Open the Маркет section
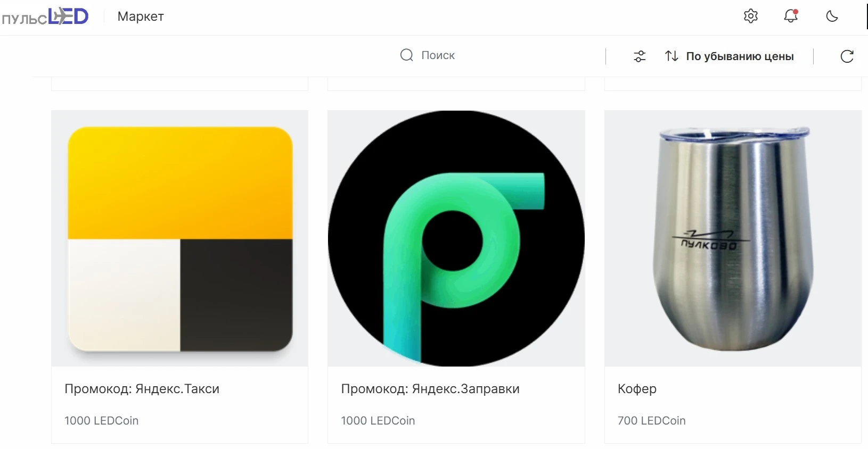Viewport: 868px width, 449px height. 141,16
